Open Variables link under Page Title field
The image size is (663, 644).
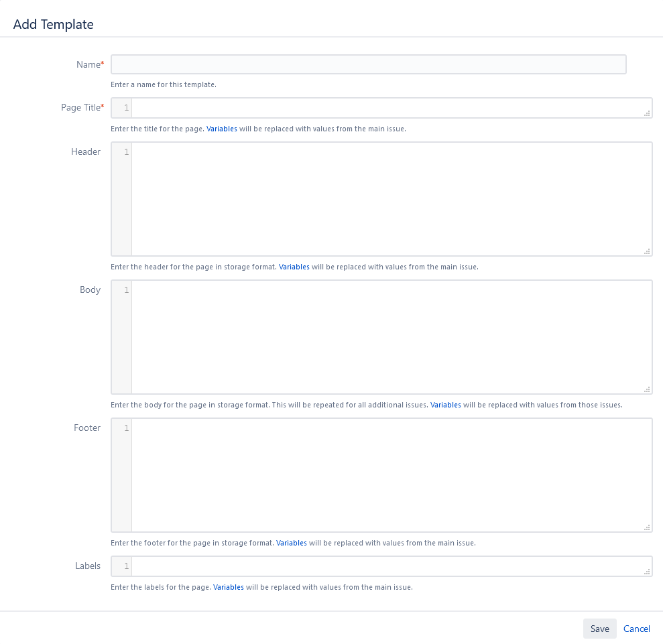pyautogui.click(x=221, y=129)
